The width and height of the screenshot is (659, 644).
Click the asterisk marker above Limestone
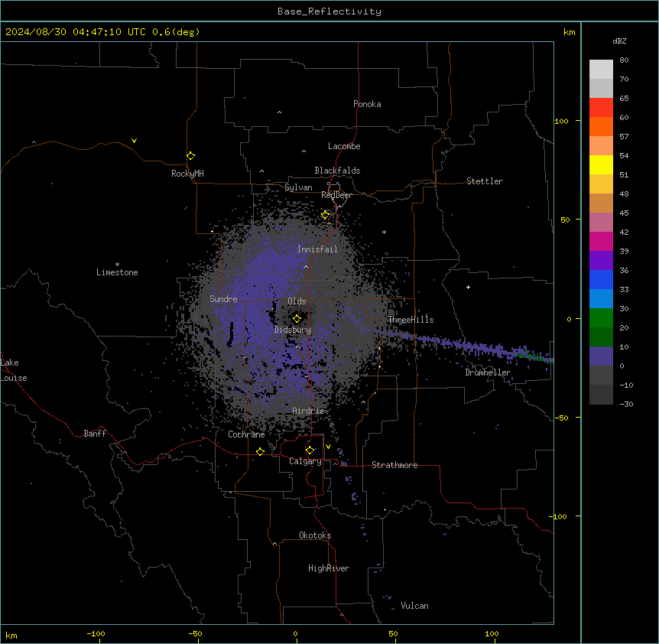pyautogui.click(x=117, y=265)
